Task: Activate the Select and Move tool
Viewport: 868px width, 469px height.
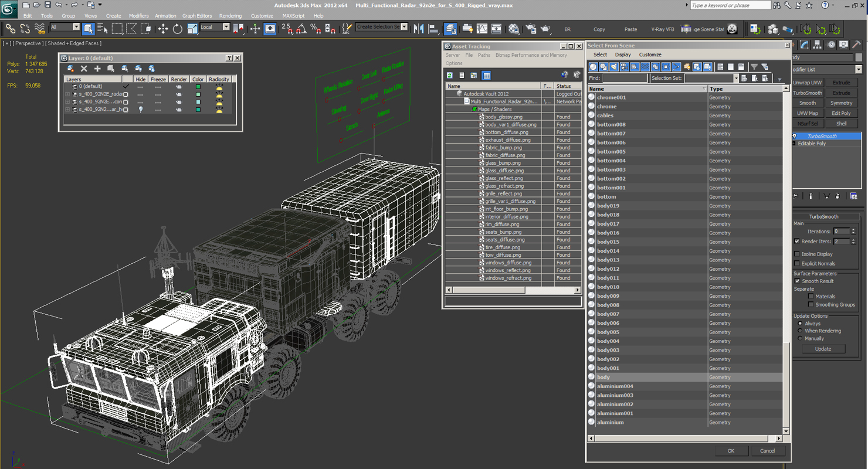Action: 162,29
